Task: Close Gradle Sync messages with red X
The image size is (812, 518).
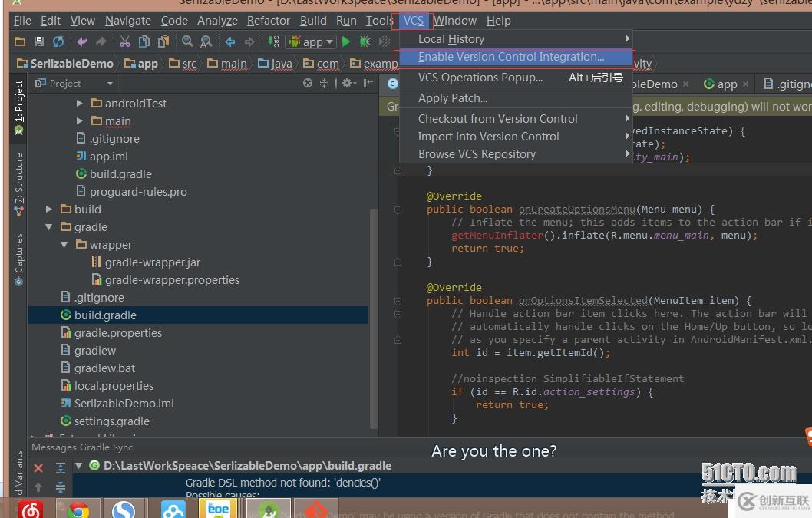Action: pos(38,468)
